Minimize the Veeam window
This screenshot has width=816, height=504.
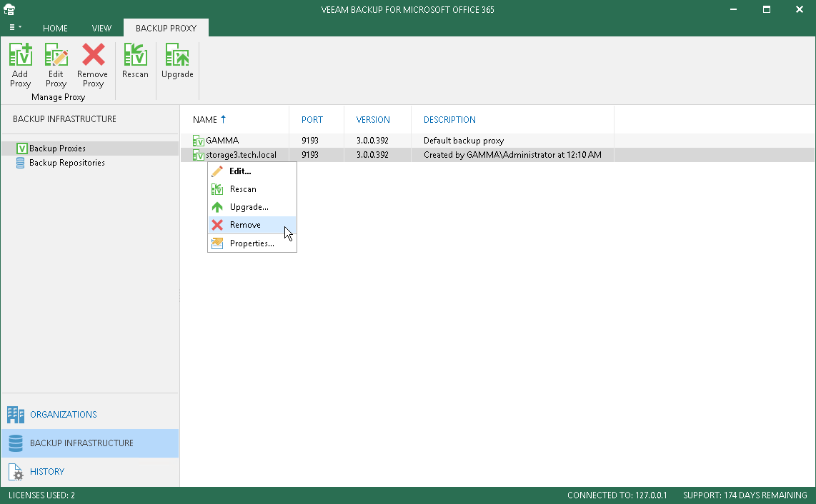tap(733, 9)
